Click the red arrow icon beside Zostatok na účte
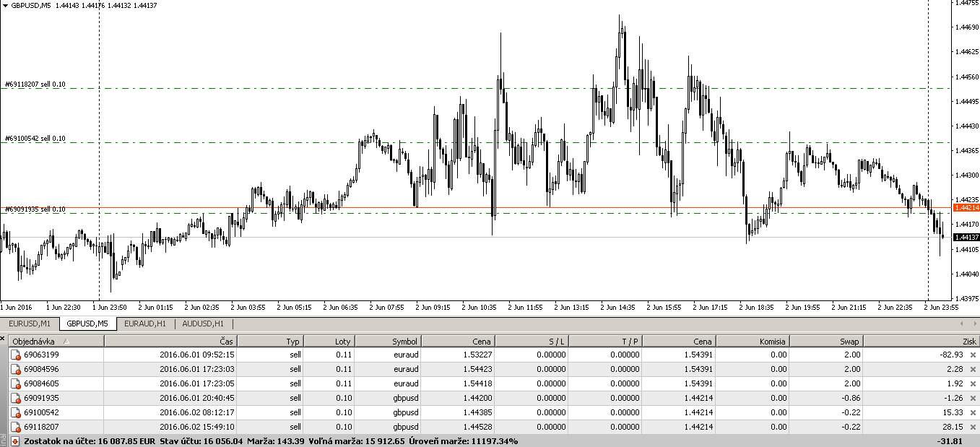980x447 pixels. point(15,441)
